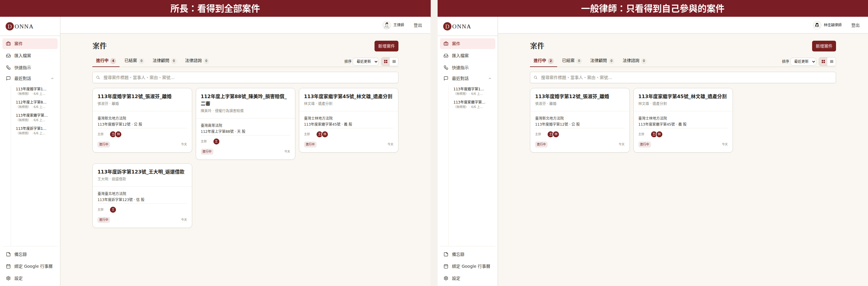Click the 最近對話 chat icon in left 所長 sidebar
This screenshot has height=286, width=868.
(x=8, y=79)
